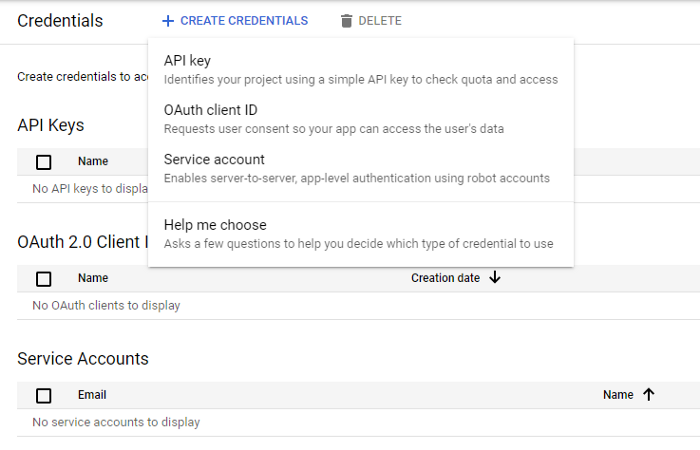Click the trash can Delete icon

[347, 21]
